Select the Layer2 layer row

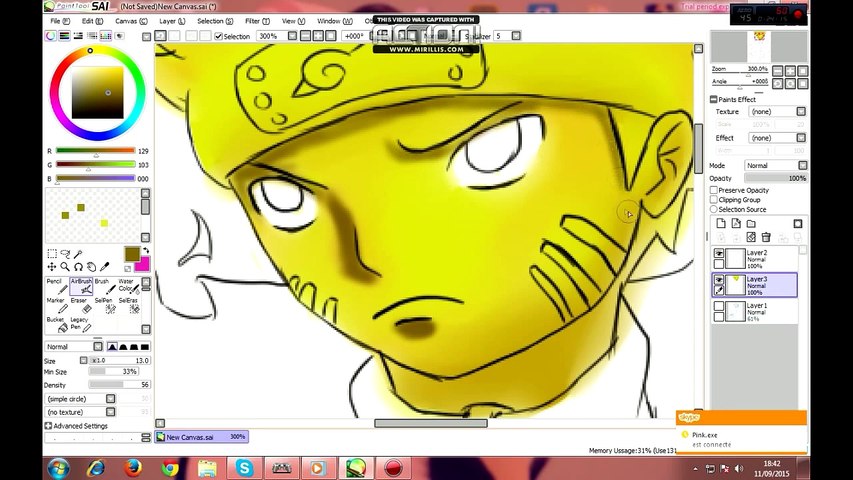point(755,259)
